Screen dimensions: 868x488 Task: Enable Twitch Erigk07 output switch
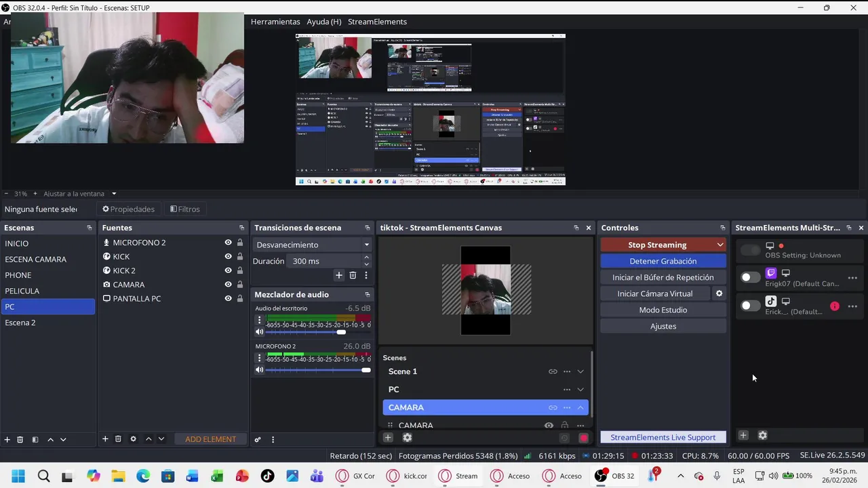pyautogui.click(x=750, y=277)
